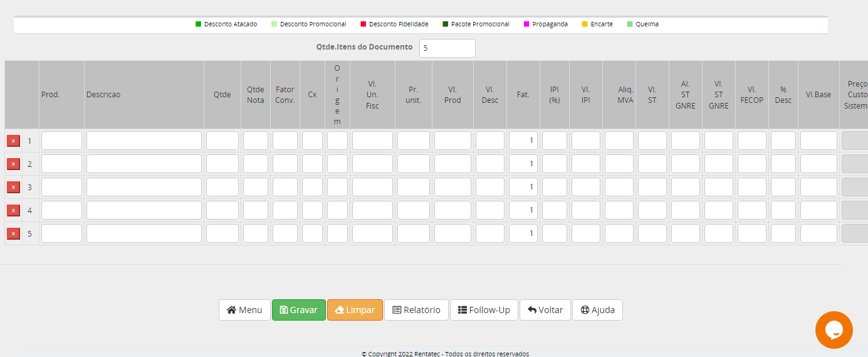Click red x icon on row 3
Viewport: 868px width, 357px height.
click(13, 187)
